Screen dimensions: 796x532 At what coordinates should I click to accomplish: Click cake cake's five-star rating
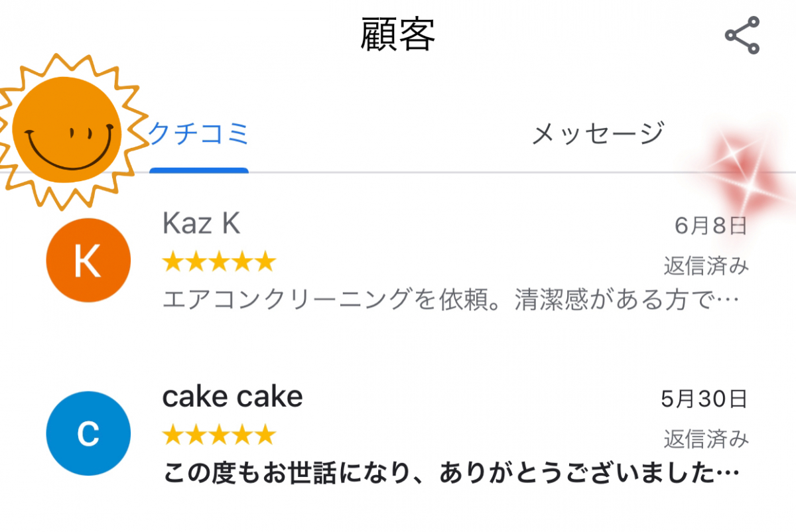tap(219, 435)
